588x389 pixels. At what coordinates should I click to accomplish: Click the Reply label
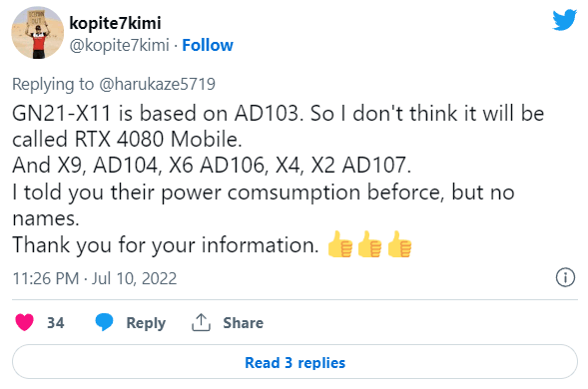pos(146,323)
